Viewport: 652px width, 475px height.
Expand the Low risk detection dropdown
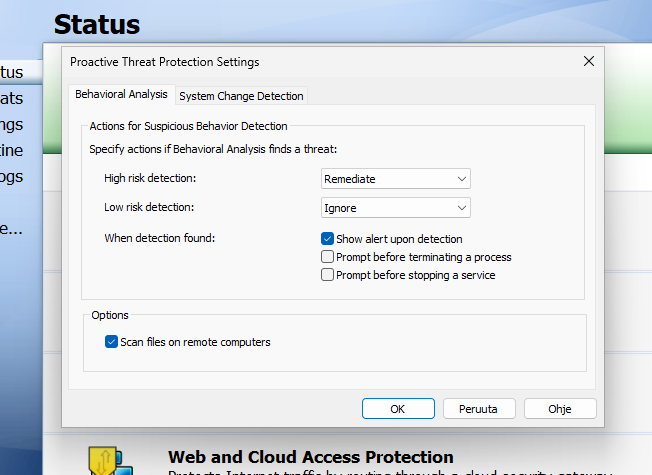pos(396,208)
